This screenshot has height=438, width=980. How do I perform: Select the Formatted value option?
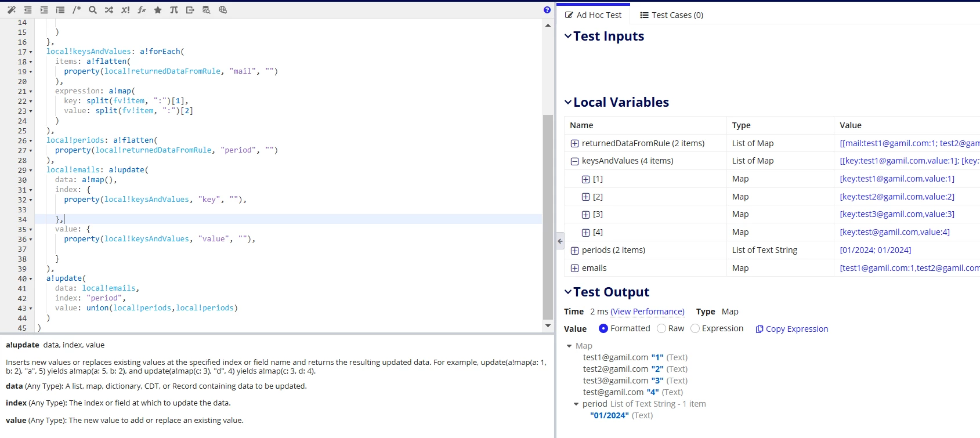(x=603, y=328)
